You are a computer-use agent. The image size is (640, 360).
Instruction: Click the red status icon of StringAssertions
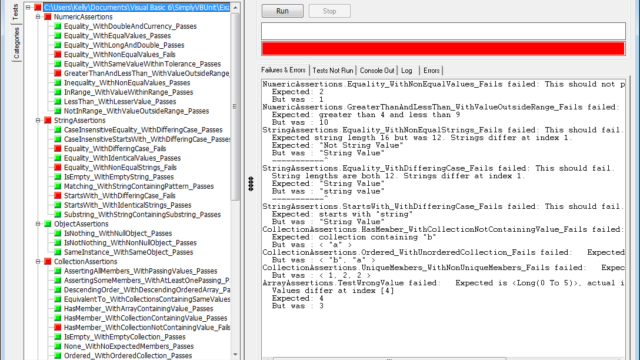(48, 120)
